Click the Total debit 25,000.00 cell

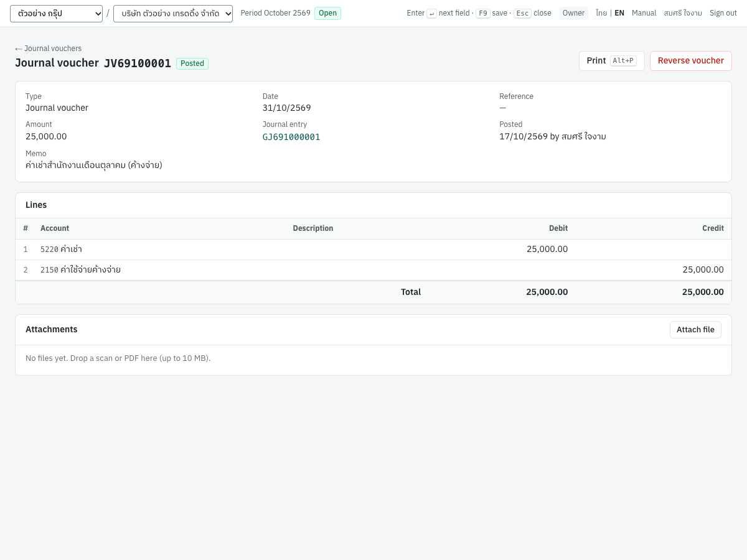547,292
